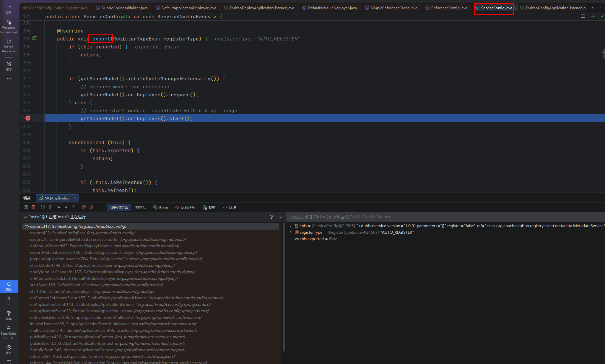
Task: Open View Breakpoints dialog
Action: (x=84, y=207)
